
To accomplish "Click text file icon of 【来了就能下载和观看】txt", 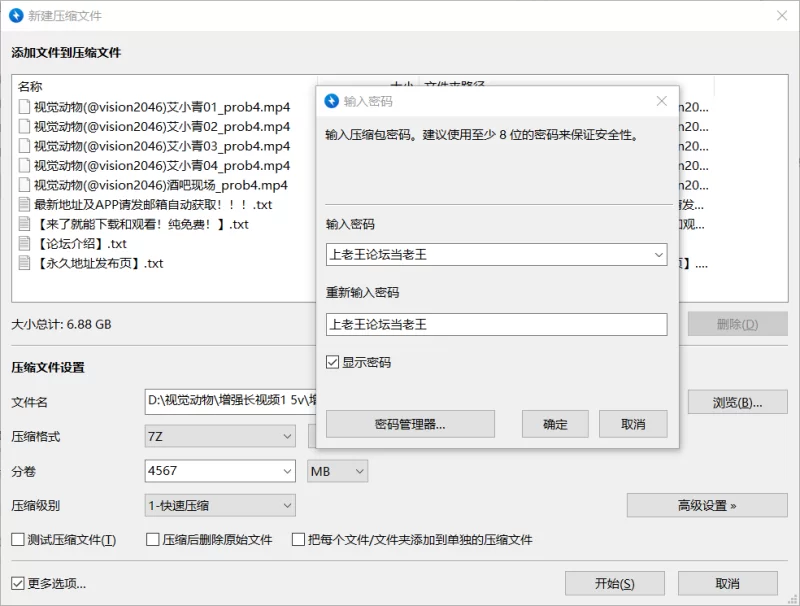I will 24,224.
